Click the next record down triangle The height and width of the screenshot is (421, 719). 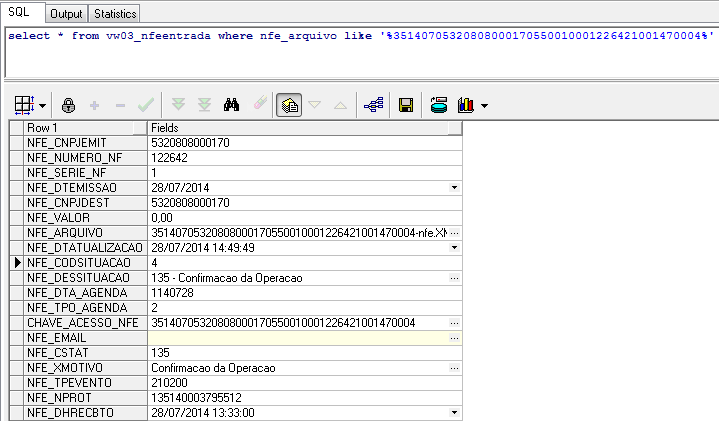315,105
